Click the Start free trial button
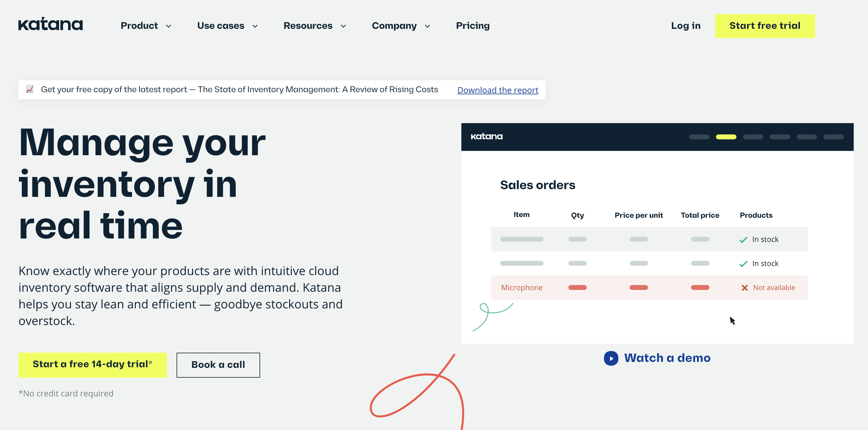868x430 pixels. pos(765,26)
